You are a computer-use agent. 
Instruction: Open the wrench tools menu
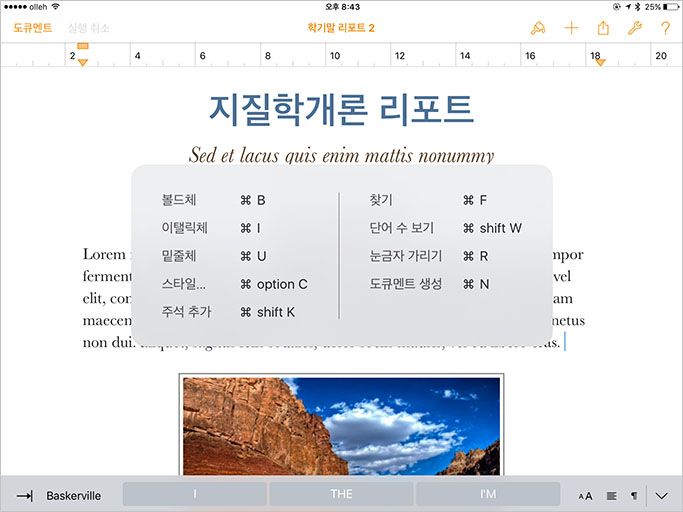(635, 28)
